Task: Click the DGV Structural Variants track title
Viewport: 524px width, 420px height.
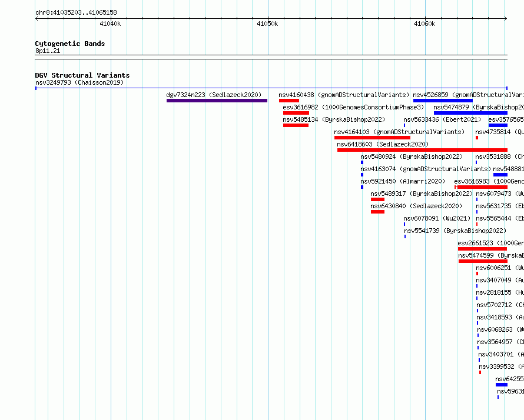Action: pos(82,75)
